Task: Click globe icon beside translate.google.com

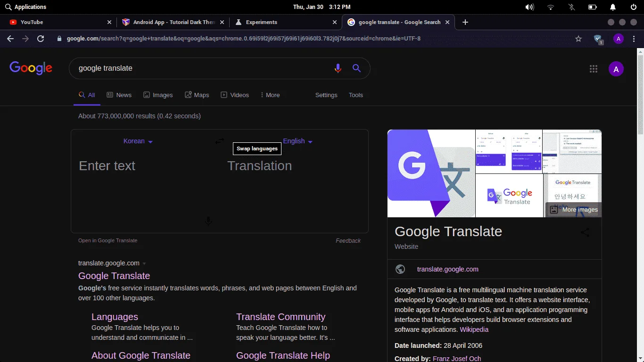Action: coord(400,269)
